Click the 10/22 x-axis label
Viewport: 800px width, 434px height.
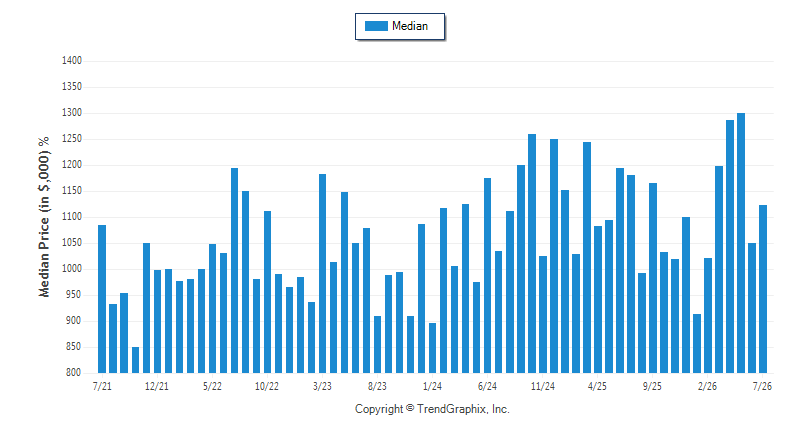(x=267, y=386)
